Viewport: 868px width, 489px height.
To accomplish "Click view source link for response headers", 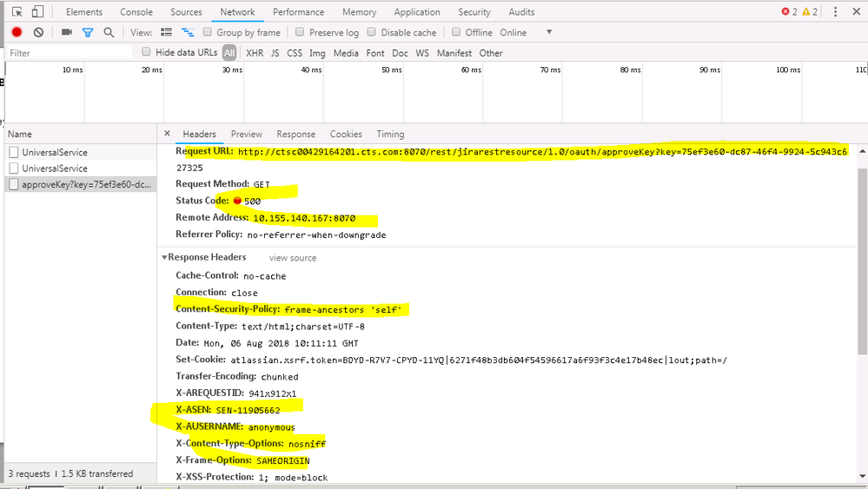I will (x=293, y=258).
